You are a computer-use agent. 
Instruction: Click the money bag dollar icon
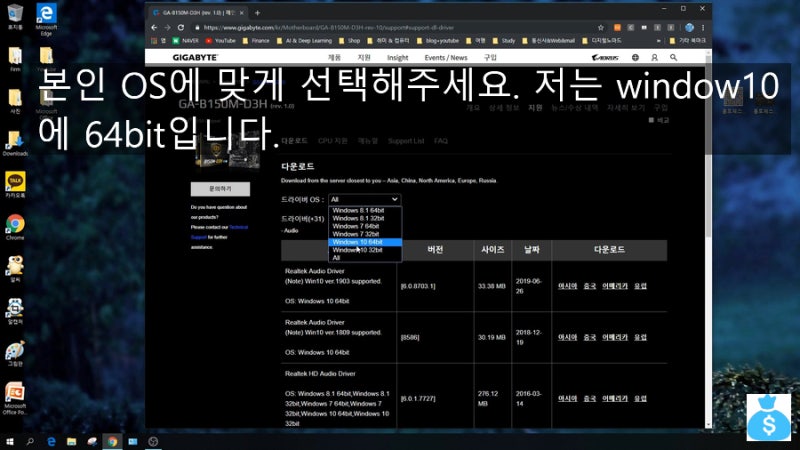click(768, 417)
